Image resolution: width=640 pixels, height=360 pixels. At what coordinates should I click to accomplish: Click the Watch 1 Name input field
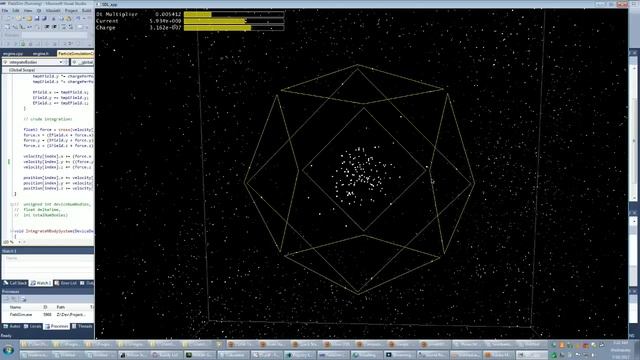(x=48, y=258)
